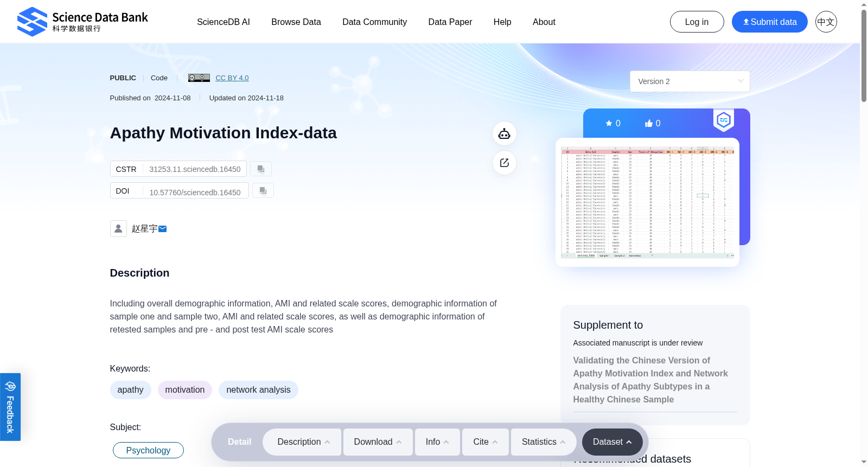The height and width of the screenshot is (467, 868).
Task: Copy the CSTR identifier
Action: [x=261, y=169]
